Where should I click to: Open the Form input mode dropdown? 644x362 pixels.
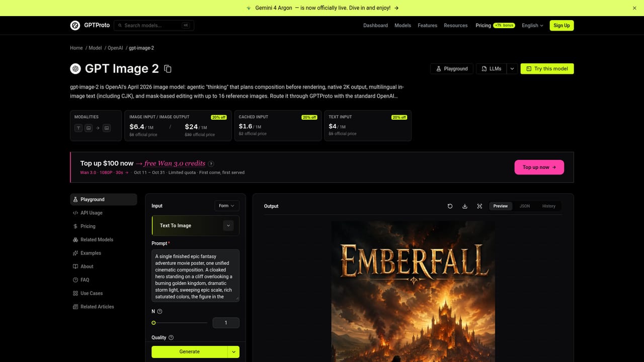tap(227, 206)
